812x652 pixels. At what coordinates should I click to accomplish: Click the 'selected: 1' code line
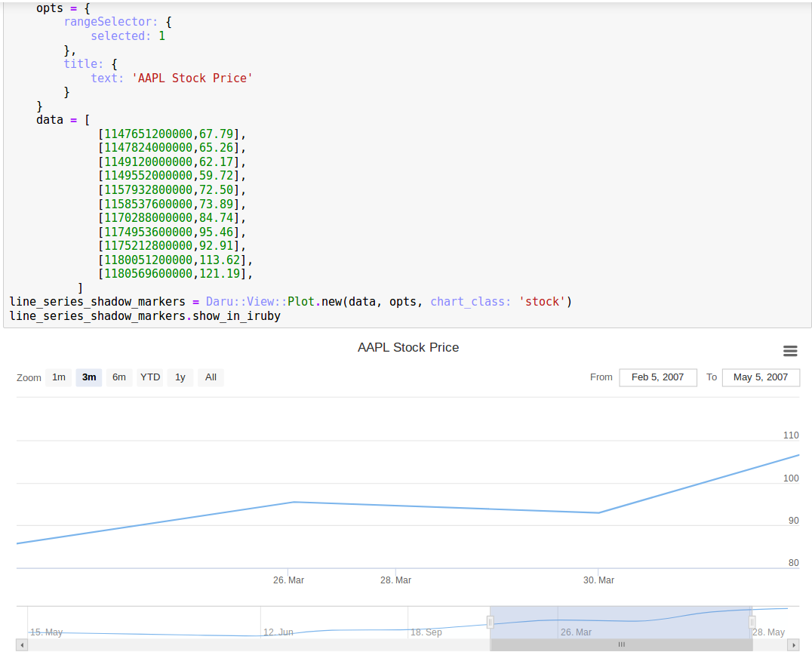[128, 36]
